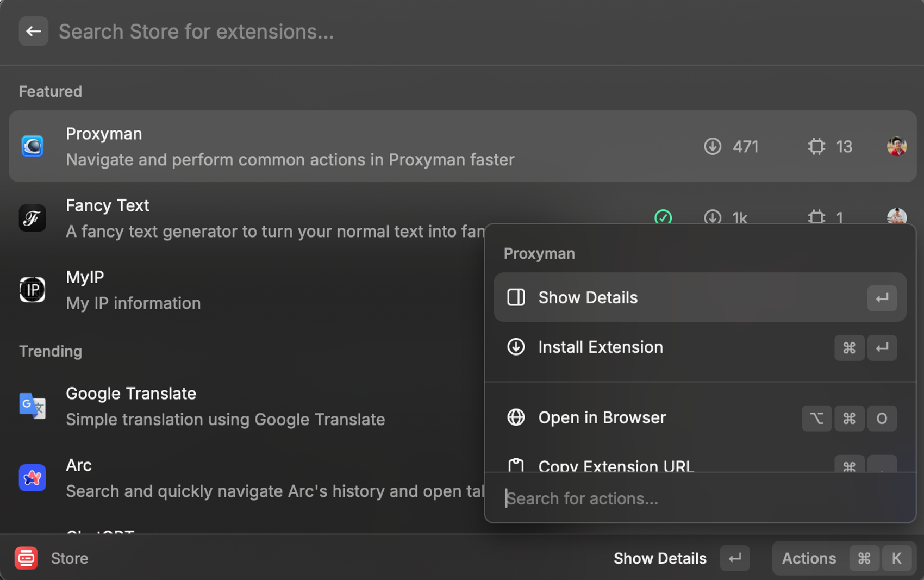
Task: Click the back arrow button
Action: 34,32
